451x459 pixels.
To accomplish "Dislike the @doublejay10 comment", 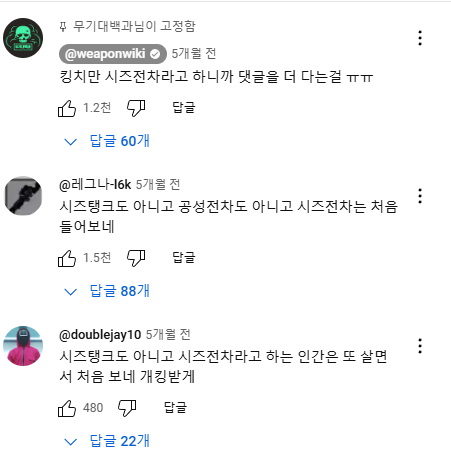I will pos(127,408).
